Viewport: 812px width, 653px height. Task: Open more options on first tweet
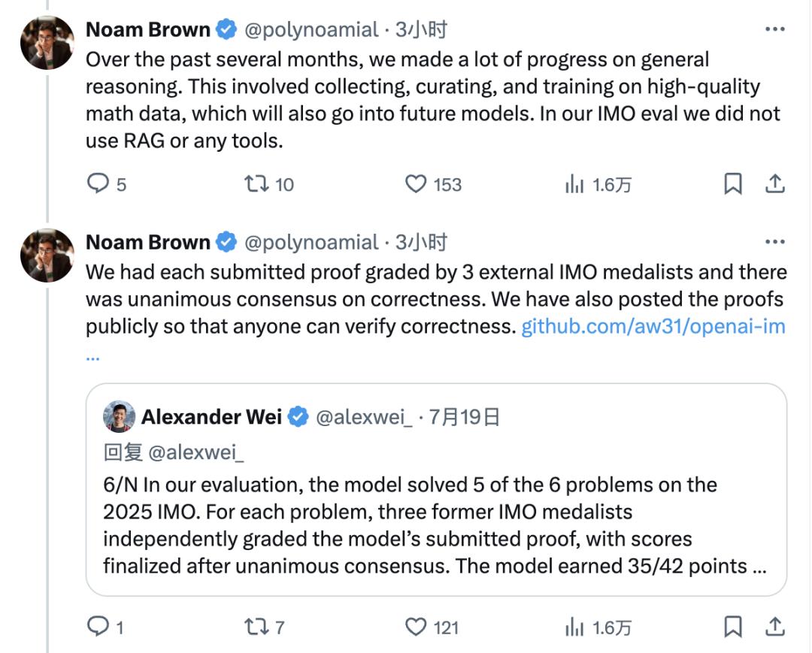(774, 29)
